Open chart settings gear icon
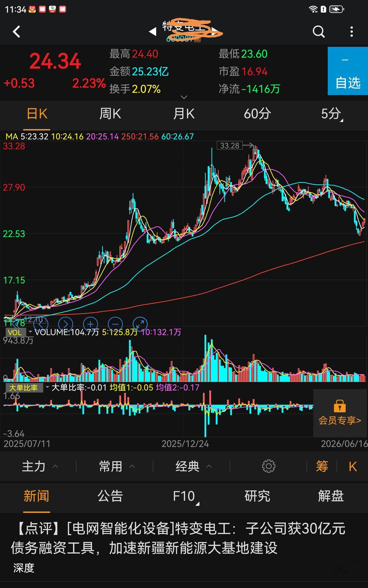 tap(269, 466)
